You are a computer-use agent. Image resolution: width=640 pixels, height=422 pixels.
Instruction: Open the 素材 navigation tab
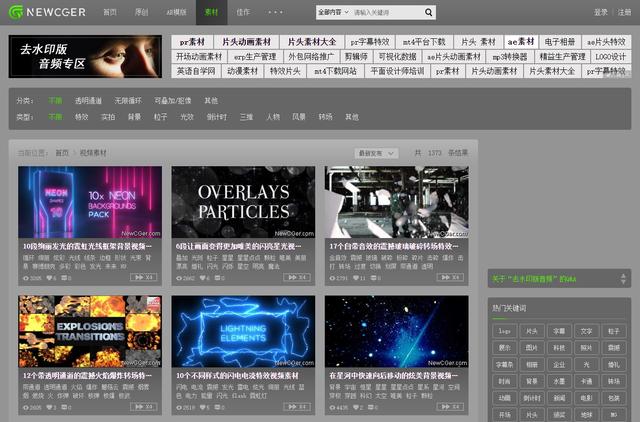(x=210, y=12)
